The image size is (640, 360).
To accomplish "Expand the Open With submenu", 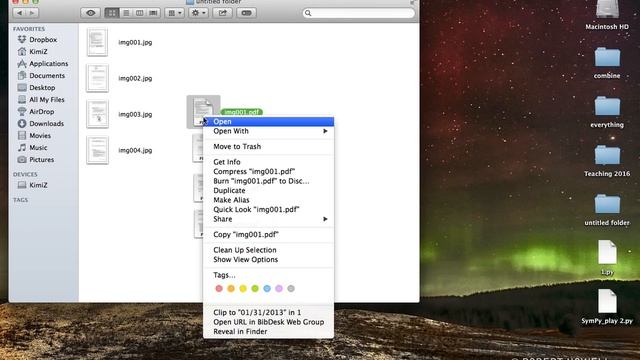I will pyautogui.click(x=268, y=131).
